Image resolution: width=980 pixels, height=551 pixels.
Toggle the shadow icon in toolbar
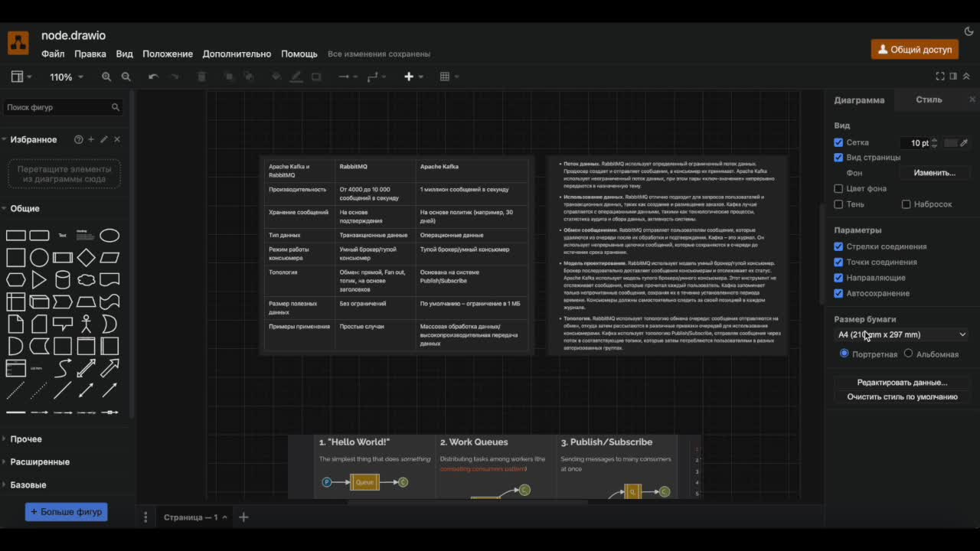(316, 77)
